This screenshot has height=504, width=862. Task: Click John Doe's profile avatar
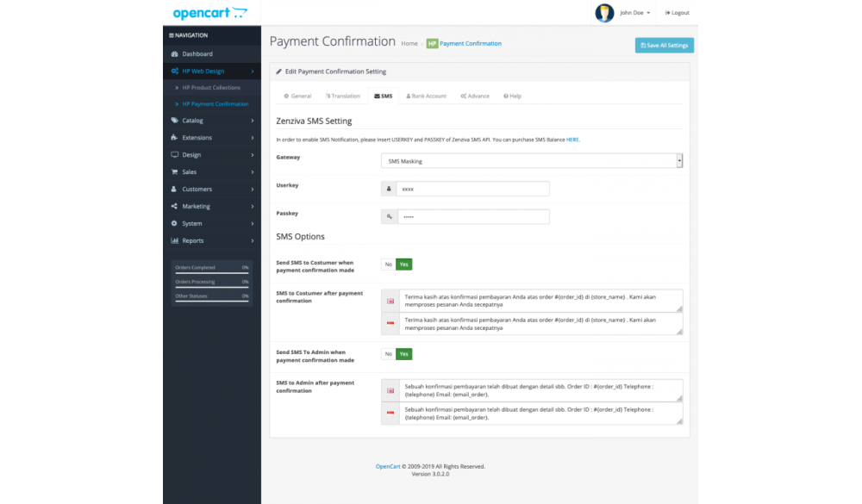point(604,13)
